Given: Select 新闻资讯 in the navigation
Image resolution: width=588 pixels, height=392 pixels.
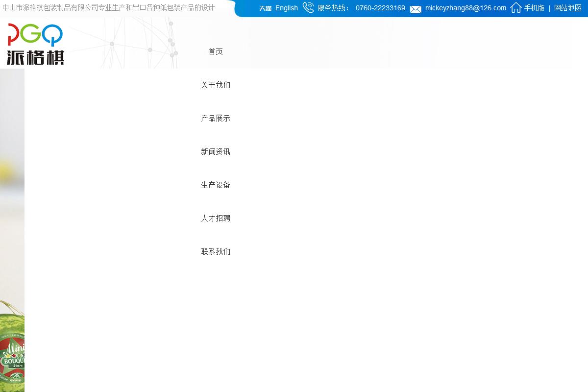Looking at the screenshot, I should tap(216, 152).
